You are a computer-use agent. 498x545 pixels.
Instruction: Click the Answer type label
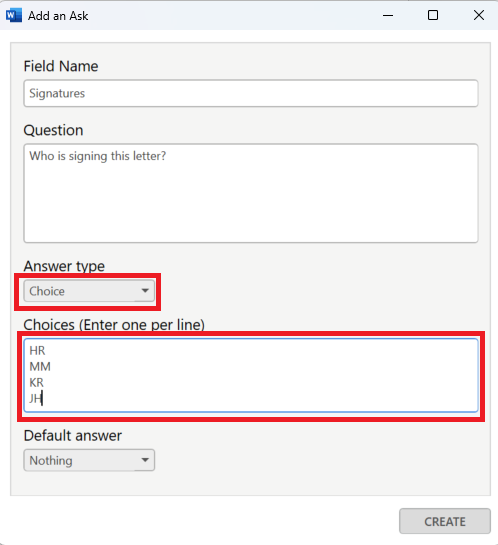click(64, 266)
